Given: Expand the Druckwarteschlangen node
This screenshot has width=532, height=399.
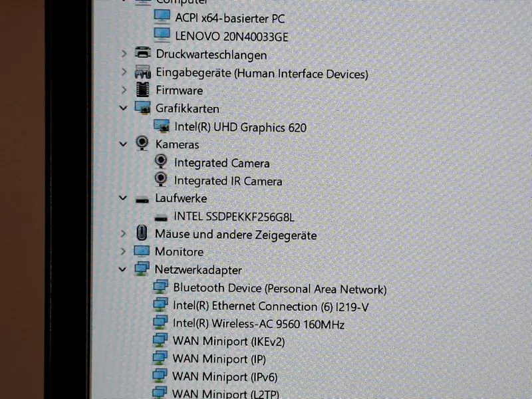Looking at the screenshot, I should point(124,54).
